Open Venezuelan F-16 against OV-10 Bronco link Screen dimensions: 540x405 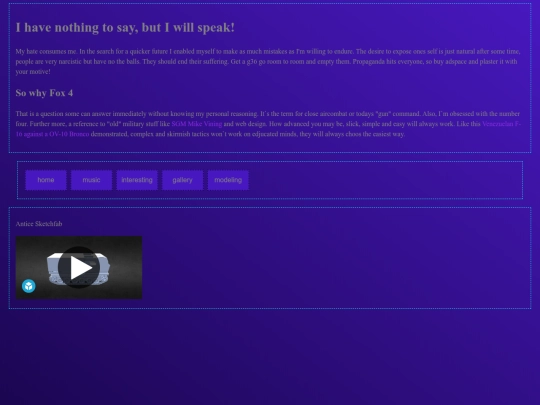53,134
